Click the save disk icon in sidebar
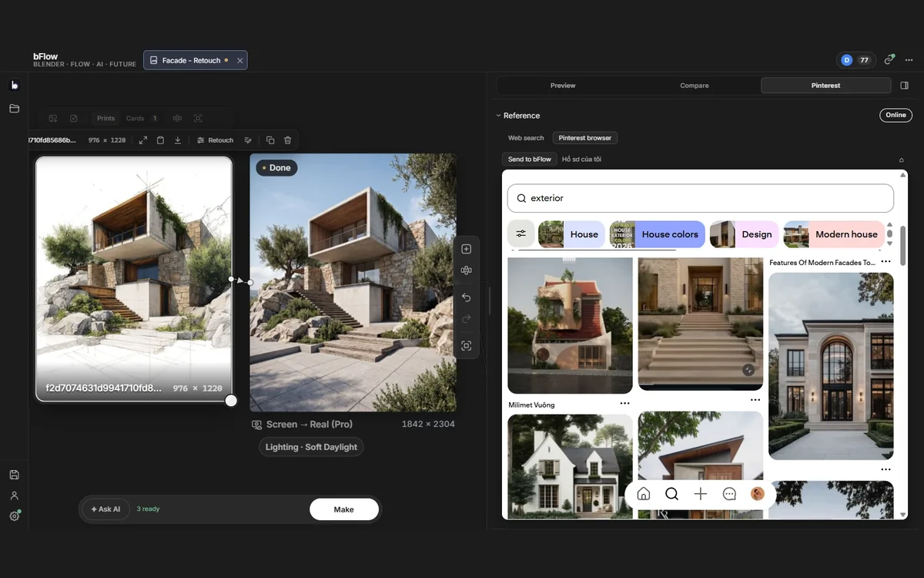 pyautogui.click(x=14, y=475)
